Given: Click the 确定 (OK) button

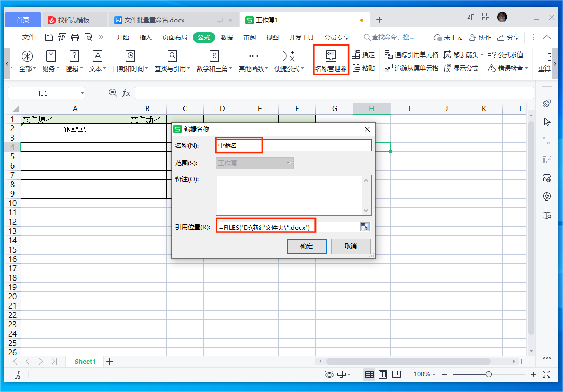Looking at the screenshot, I should coord(307,246).
